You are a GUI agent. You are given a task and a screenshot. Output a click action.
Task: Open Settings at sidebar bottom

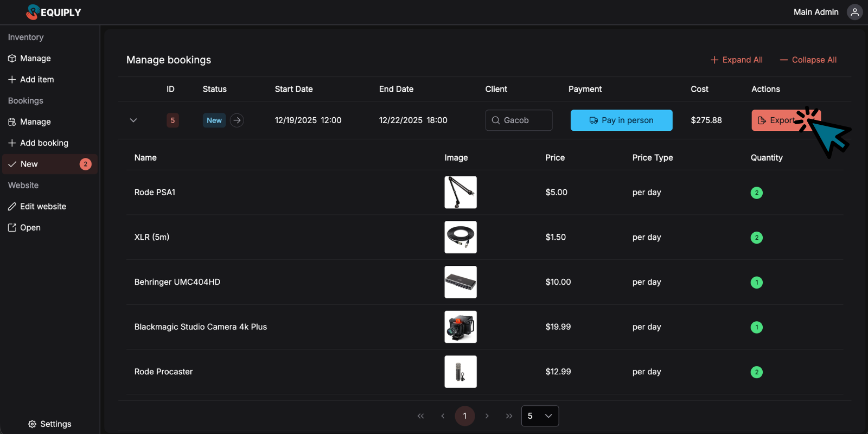coord(50,424)
